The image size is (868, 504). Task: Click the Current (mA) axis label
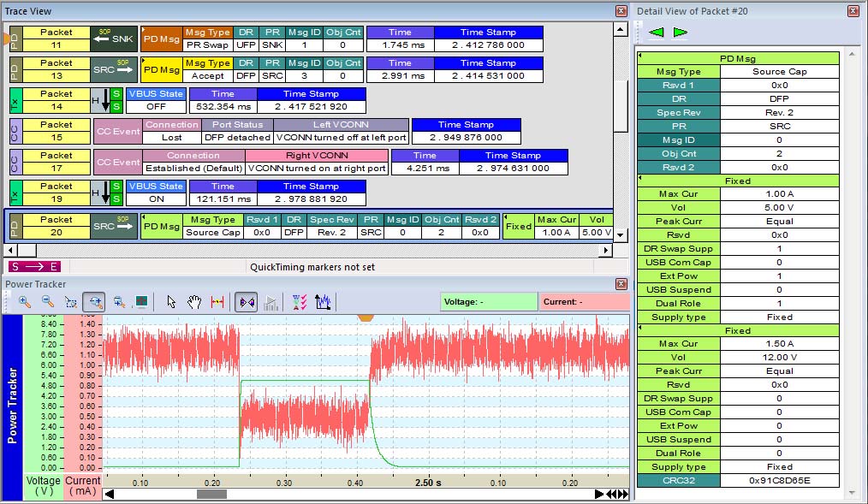click(x=83, y=486)
